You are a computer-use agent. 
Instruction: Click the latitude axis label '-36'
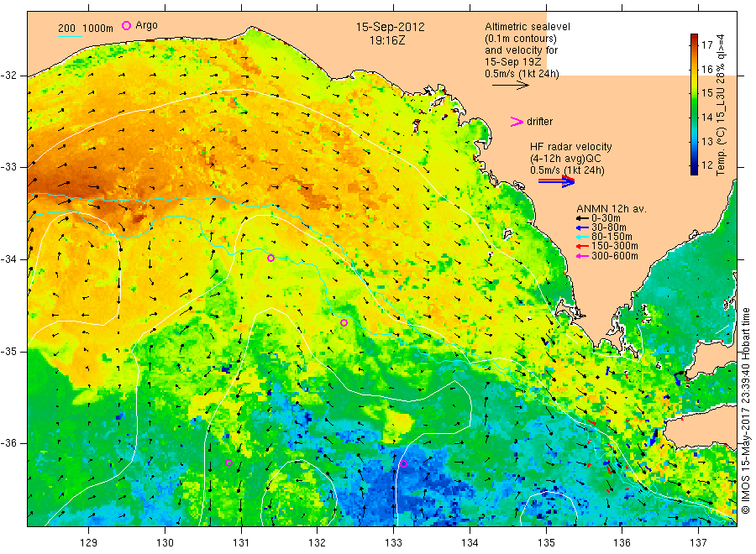8,442
